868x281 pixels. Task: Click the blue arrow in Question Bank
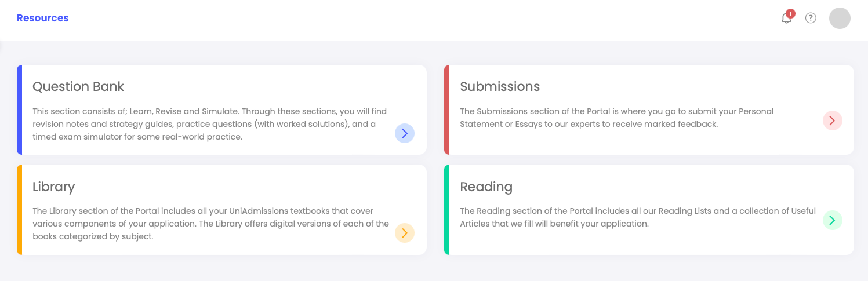click(405, 133)
